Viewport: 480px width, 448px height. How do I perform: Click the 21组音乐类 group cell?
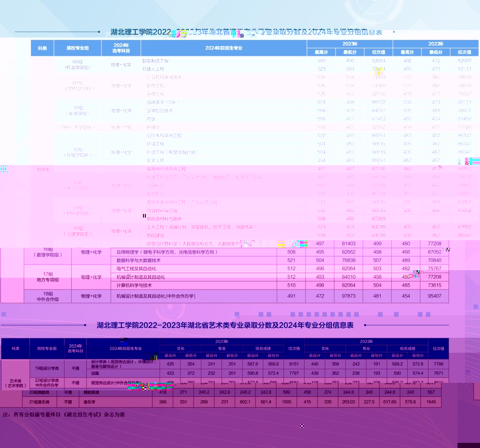pyautogui.click(x=39, y=402)
